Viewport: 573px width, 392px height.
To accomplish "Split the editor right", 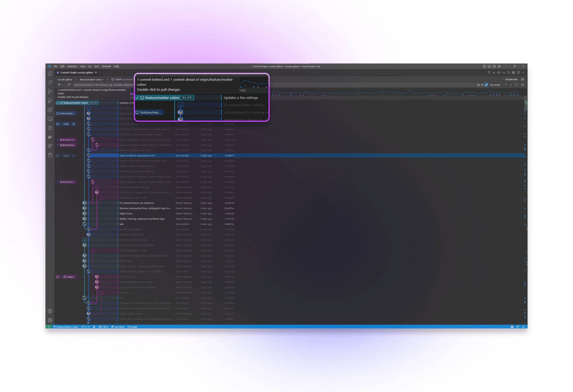I will point(518,72).
